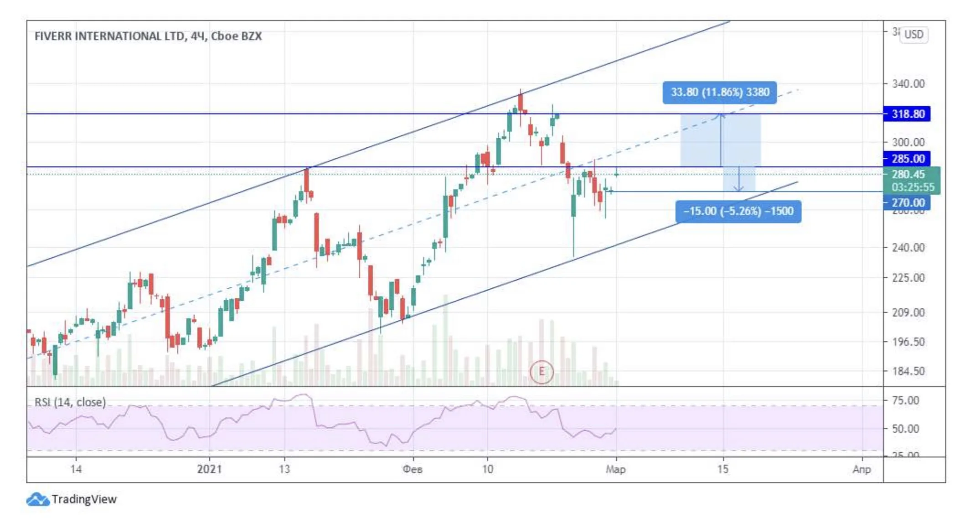Click the RSI 50.00 axis value
The image size is (980, 526).
(905, 429)
